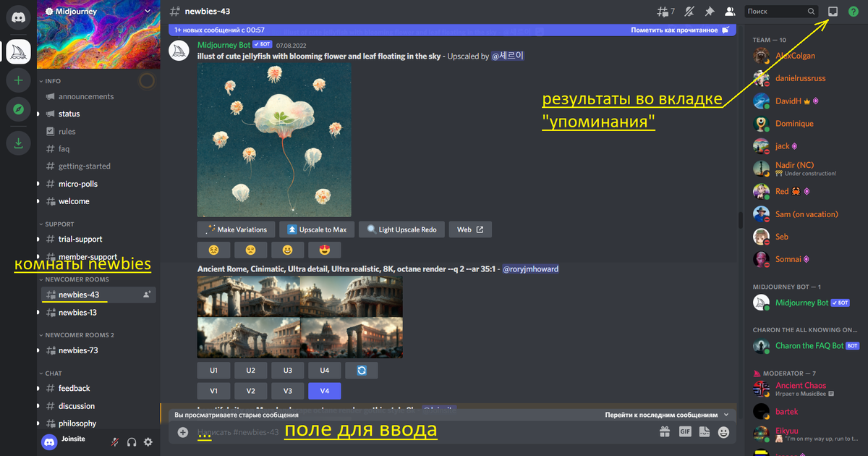868x456 pixels.
Task: Toggle channel notification bell mute icon
Action: coord(689,12)
